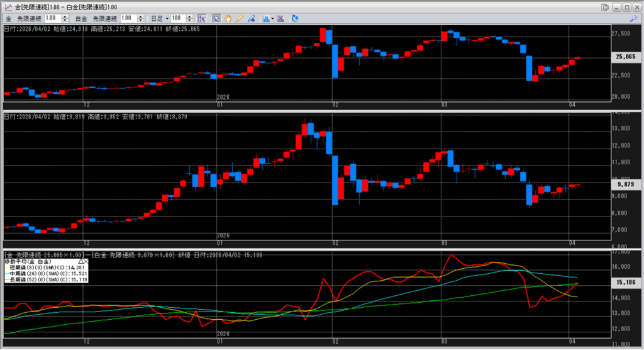Click the detach window icon in title bar

pyautogui.click(x=605, y=8)
